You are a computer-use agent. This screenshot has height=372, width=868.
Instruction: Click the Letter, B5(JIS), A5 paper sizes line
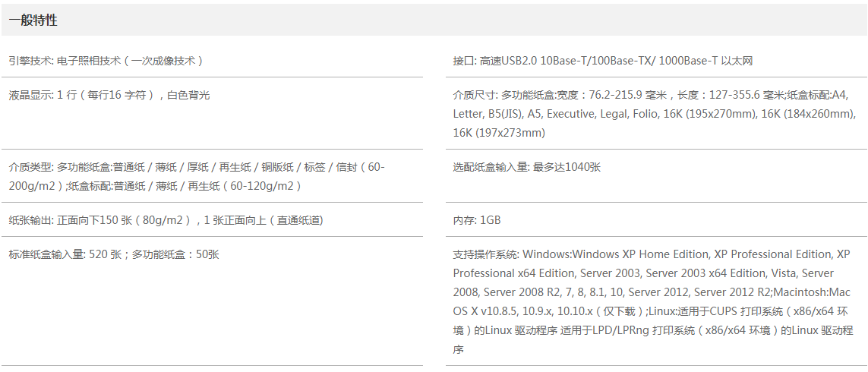tap(655, 114)
